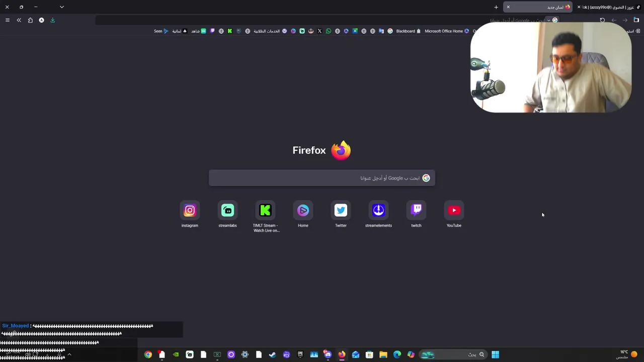Open the Google bookmark icon
Screen dimensions: 644x362
(x=390, y=31)
